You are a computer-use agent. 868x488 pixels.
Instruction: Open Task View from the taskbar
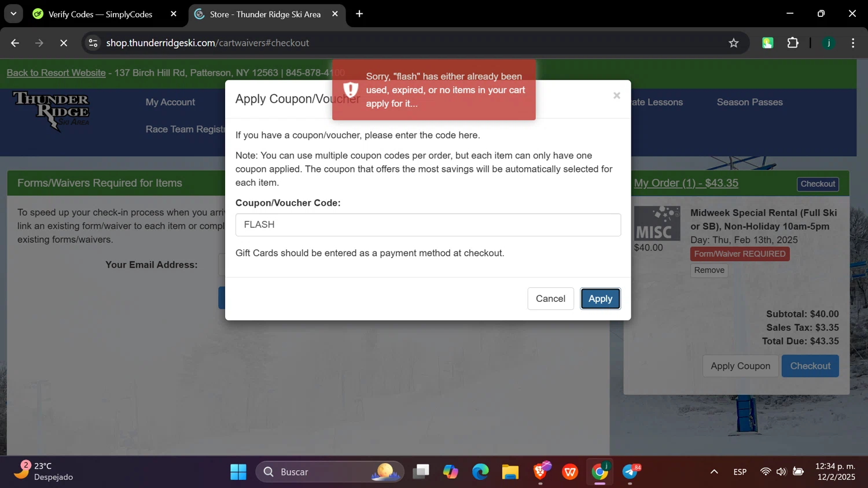tap(421, 472)
